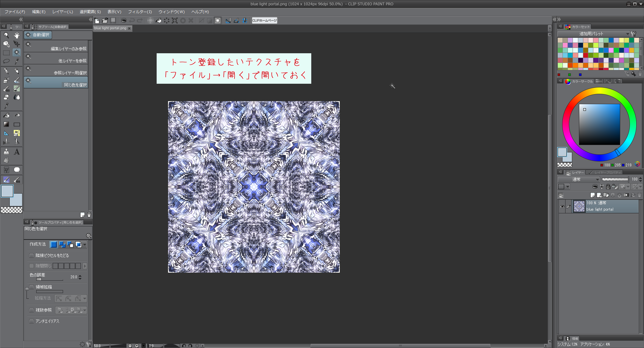644x348 pixels.
Task: Click the Open file folder icon
Action: pos(105,20)
